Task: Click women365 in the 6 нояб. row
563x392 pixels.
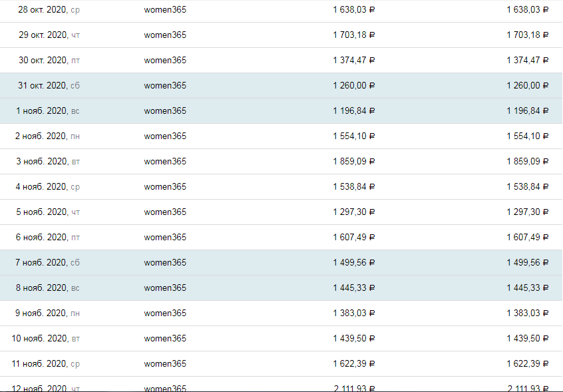Action: click(165, 238)
